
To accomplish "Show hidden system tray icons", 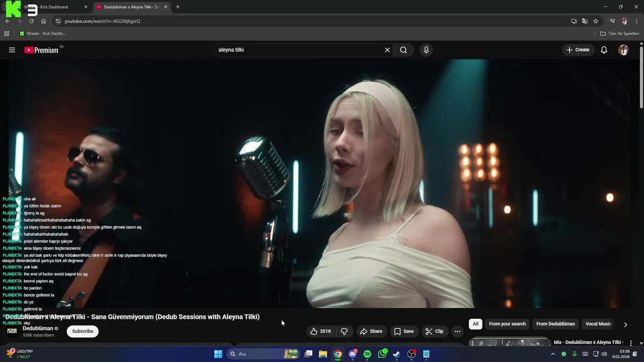I will coord(553,354).
